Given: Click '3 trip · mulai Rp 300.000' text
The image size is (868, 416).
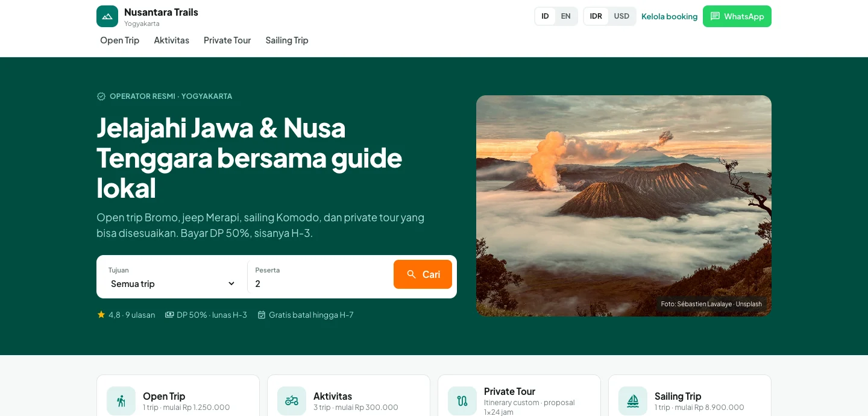Looking at the screenshot, I should 356,408.
